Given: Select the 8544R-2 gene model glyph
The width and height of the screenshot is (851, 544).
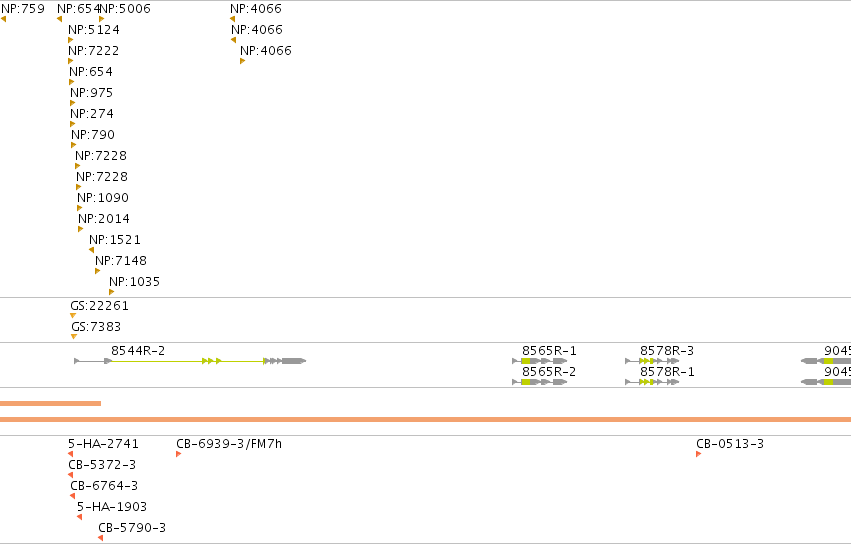Looking at the screenshot, I should [190, 361].
